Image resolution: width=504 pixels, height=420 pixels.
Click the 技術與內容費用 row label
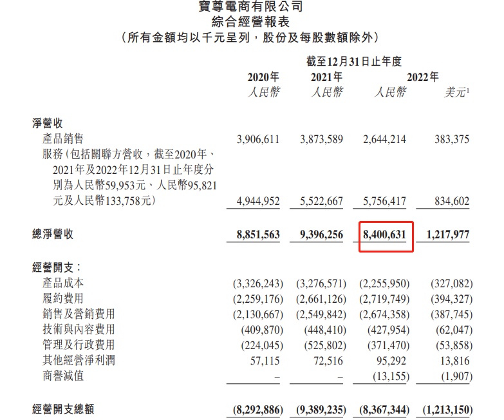pos(79,329)
